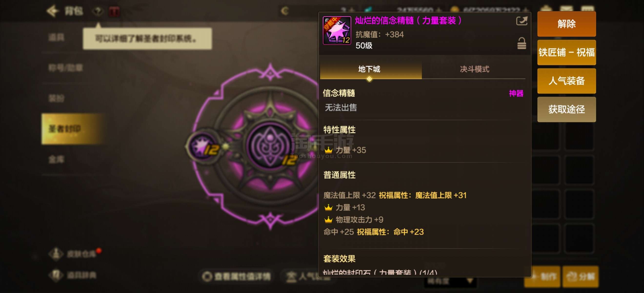Screen dimensions: 644x293
Task: Click the 制作 craft button
Action: tap(542, 276)
